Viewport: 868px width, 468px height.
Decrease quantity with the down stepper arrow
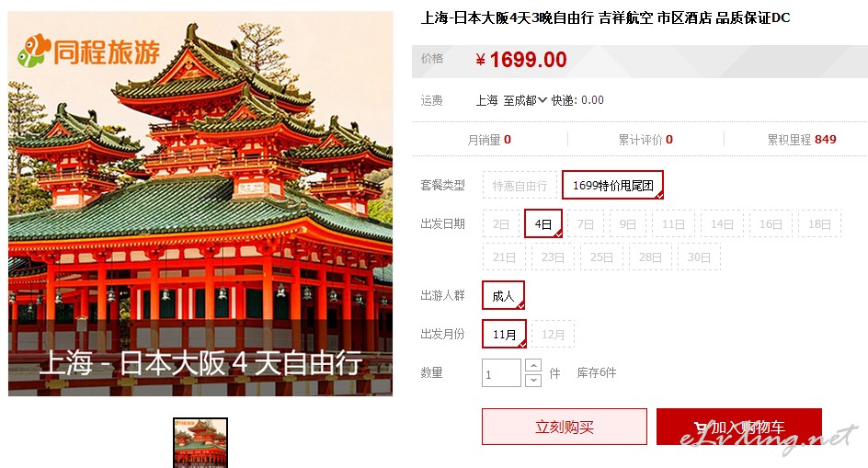coord(533,380)
